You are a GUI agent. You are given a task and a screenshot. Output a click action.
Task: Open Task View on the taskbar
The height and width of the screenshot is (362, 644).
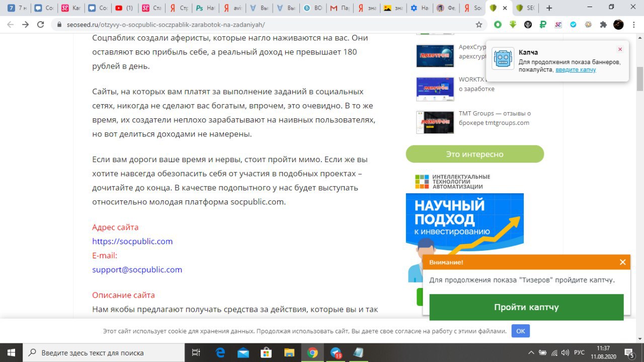click(197, 352)
